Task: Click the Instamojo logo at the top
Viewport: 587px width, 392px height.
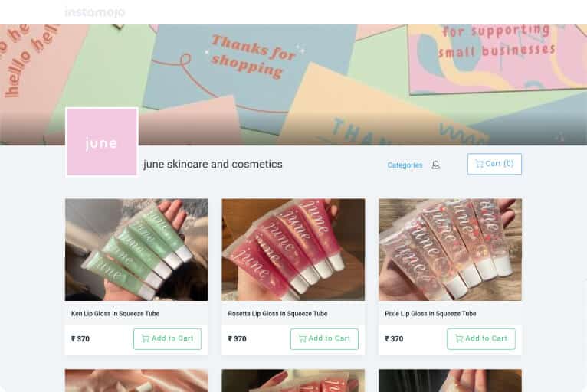Action: click(95, 12)
